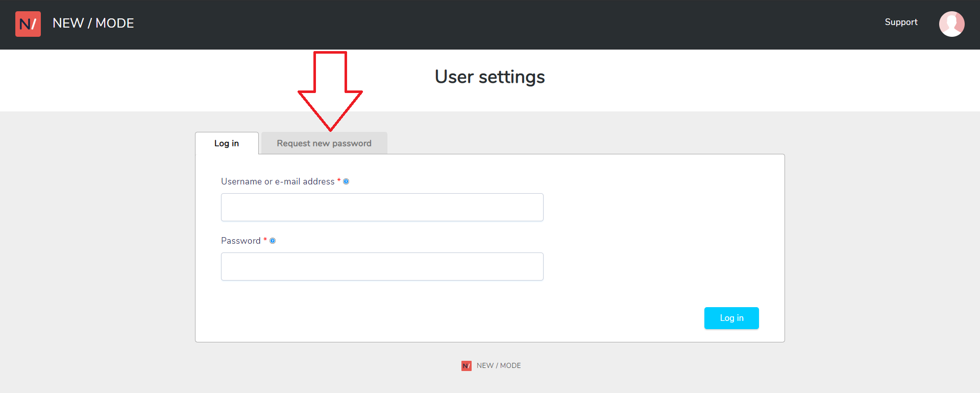
Task: Click the Username or e-mail address label
Action: pyautogui.click(x=278, y=181)
